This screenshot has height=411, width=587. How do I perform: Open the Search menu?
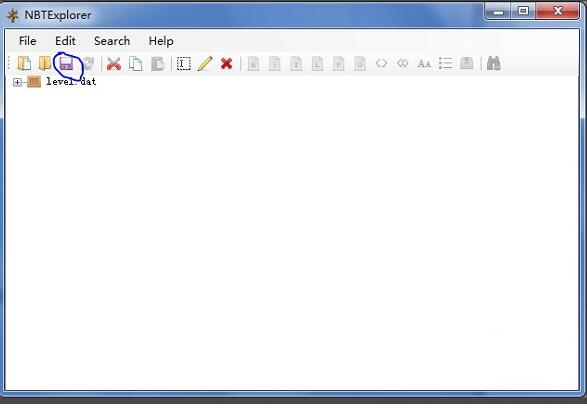point(112,41)
